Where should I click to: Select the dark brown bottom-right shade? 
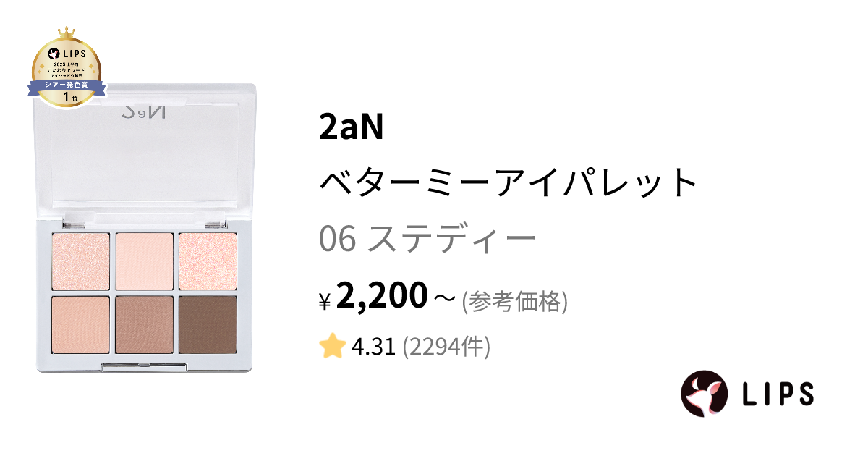tap(208, 325)
